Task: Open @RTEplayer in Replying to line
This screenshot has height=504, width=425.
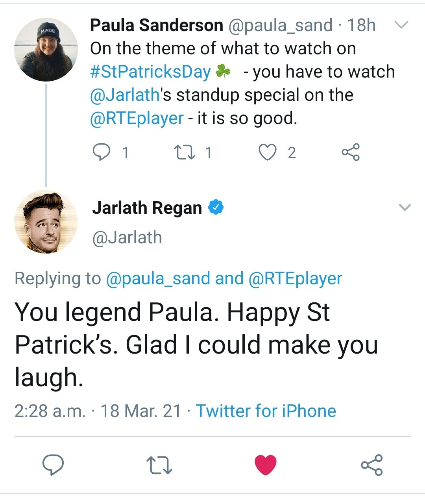Action: coord(295,278)
